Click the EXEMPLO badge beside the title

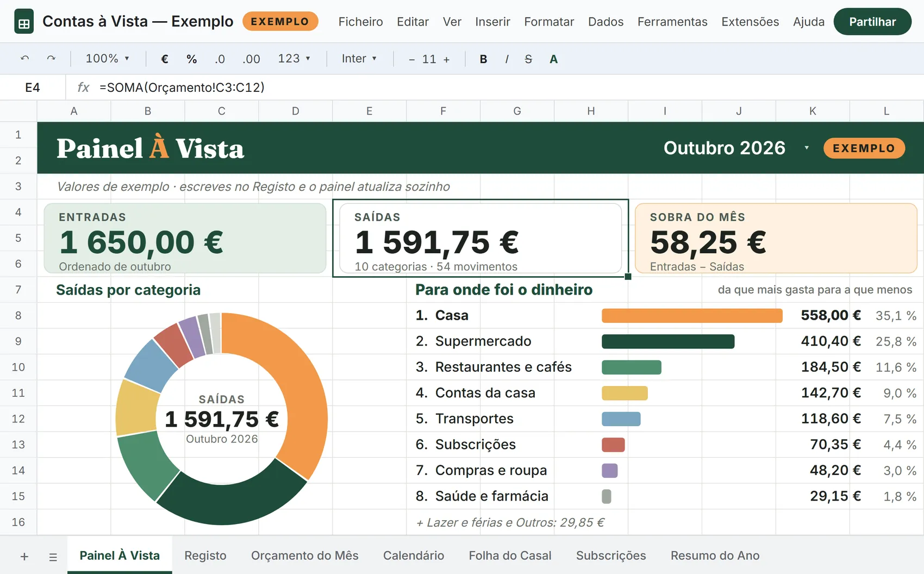click(280, 22)
